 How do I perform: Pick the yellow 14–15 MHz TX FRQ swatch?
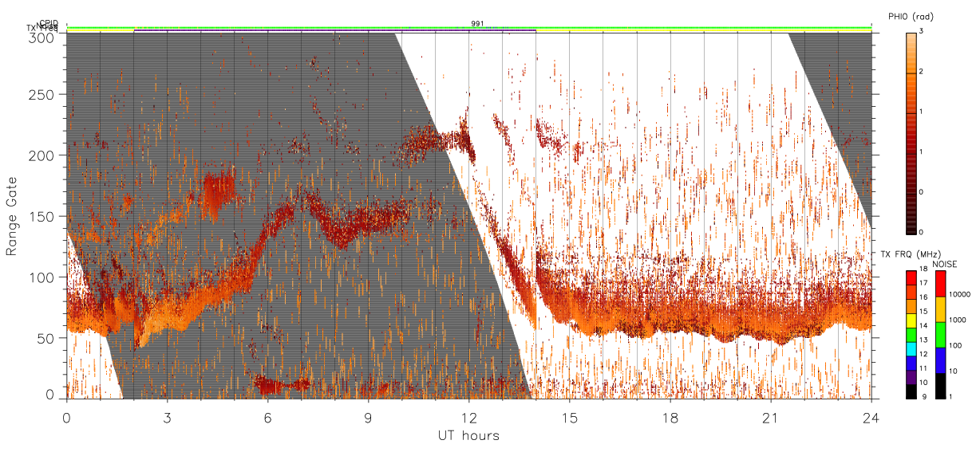click(911, 320)
